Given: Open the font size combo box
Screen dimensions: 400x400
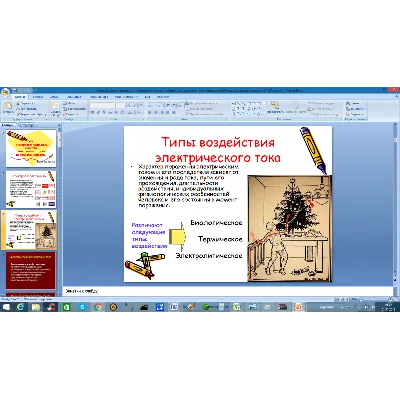Looking at the screenshot, I should pos(120,105).
